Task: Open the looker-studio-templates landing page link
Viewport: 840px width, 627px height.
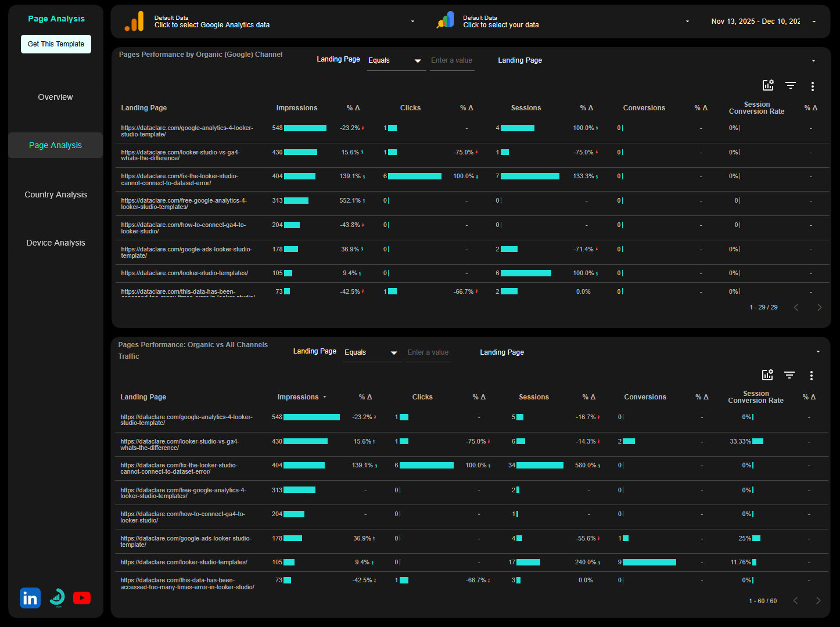Action: click(x=184, y=273)
